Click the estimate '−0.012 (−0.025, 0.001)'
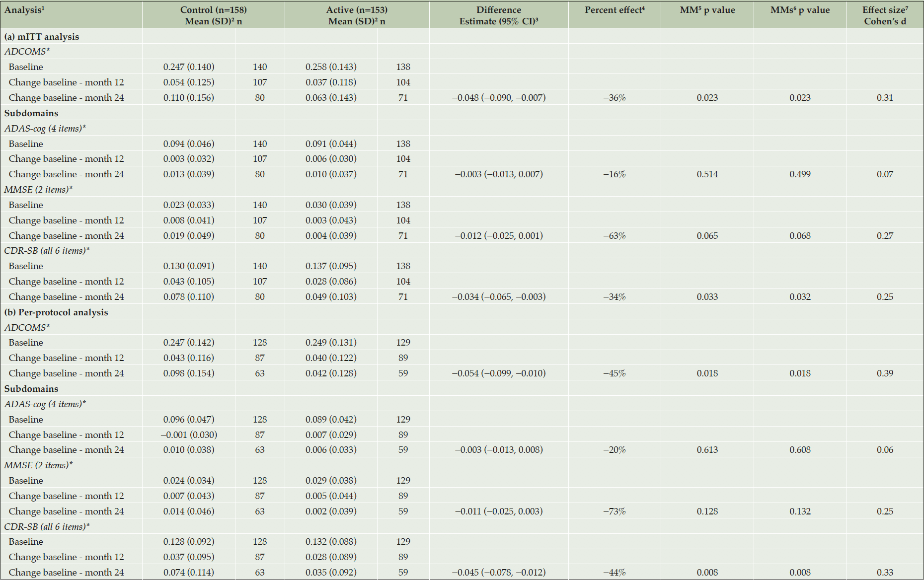Screen dimensions: 924x580 point(499,236)
